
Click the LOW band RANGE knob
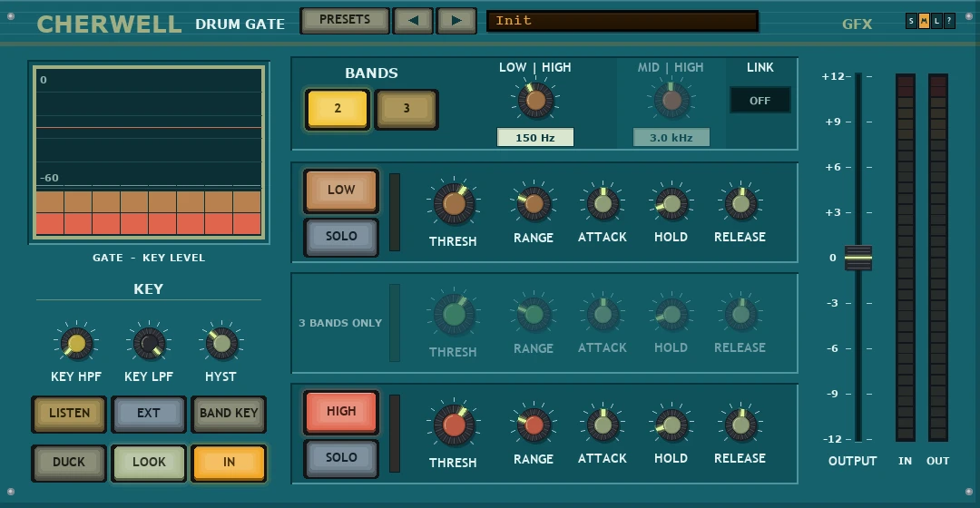click(x=534, y=203)
